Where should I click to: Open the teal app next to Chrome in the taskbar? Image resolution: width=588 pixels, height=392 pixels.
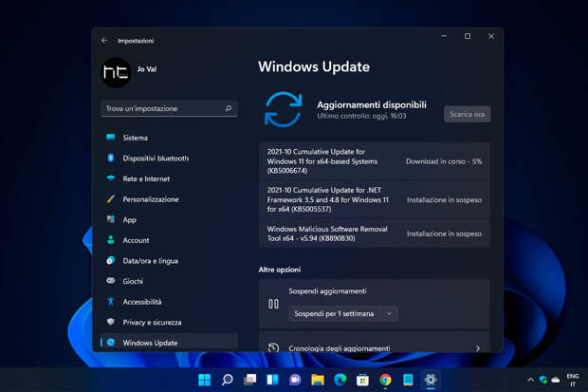(408, 380)
